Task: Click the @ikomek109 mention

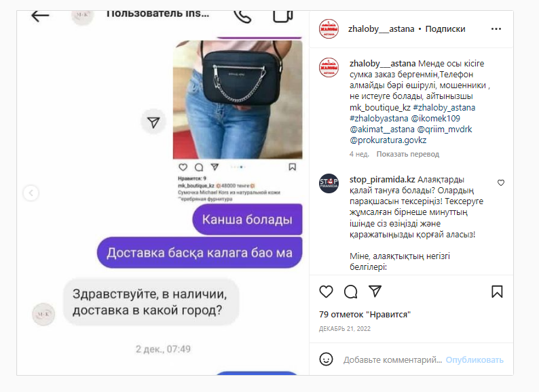Action: tap(436, 119)
